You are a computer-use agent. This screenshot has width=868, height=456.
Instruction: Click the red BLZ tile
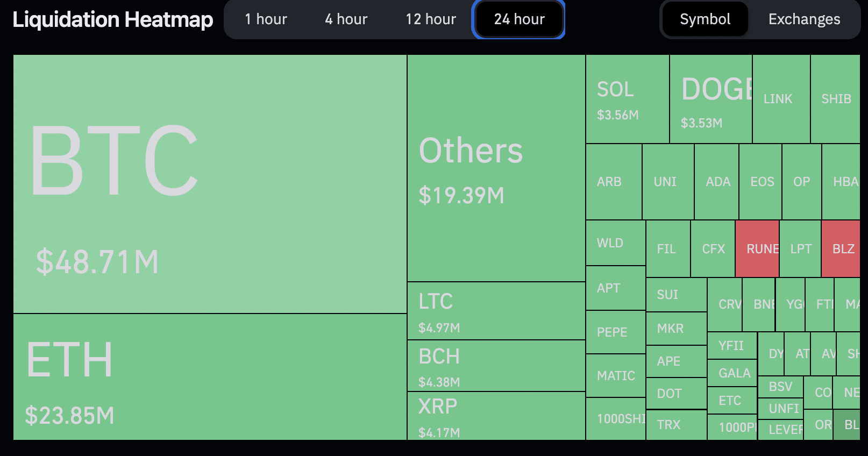coord(841,248)
